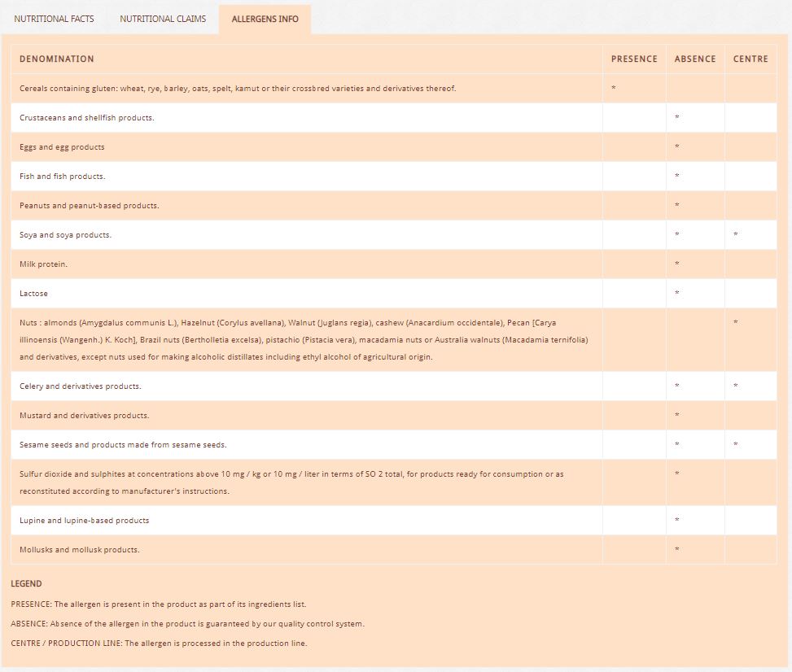
Task: Select the Allergens Info tab
Action: [x=265, y=19]
